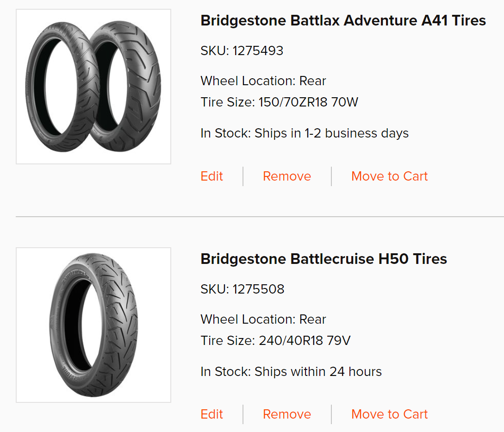This screenshot has width=504, height=432.
Task: Remove the Battlax Adventure A41 tires
Action: tap(286, 176)
